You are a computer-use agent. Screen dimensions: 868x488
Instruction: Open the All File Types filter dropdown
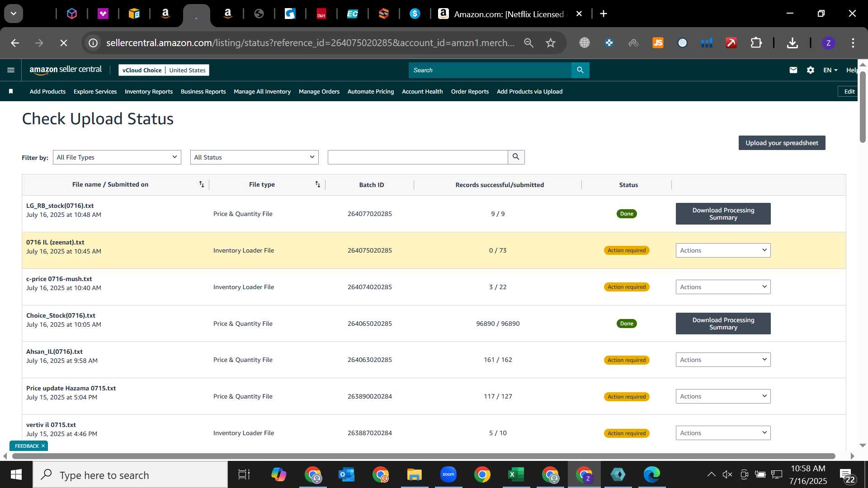coord(117,157)
